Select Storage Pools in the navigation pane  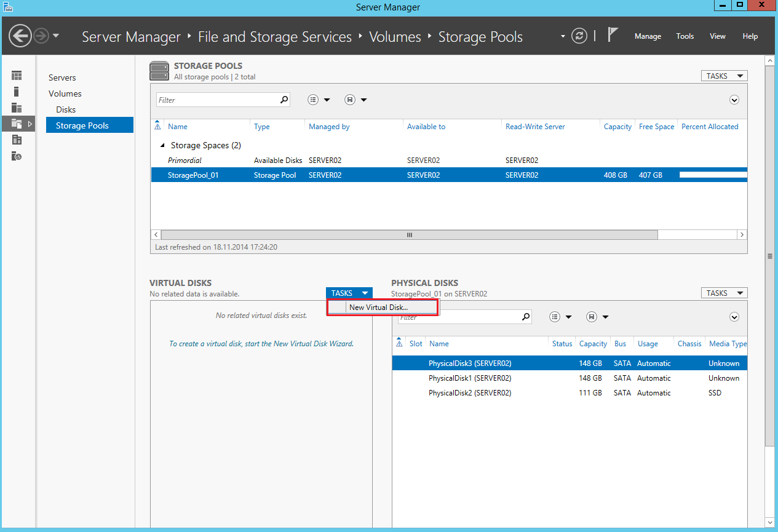(90, 125)
